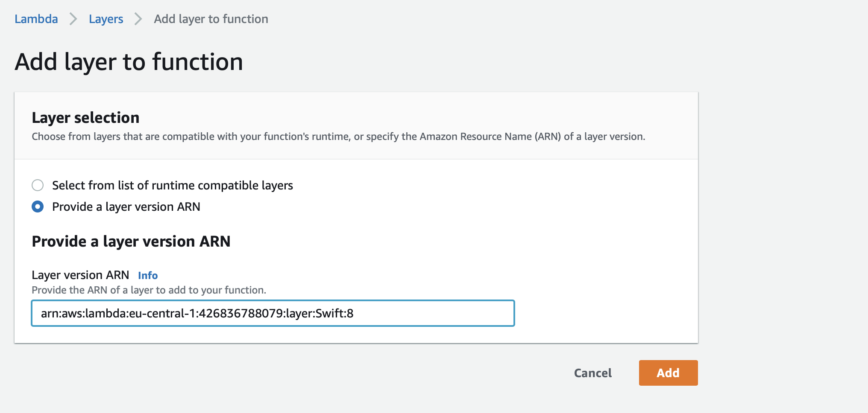Image resolution: width=868 pixels, height=413 pixels.
Task: Choose the 'Provide a layer version ARN' radio button
Action: point(38,207)
